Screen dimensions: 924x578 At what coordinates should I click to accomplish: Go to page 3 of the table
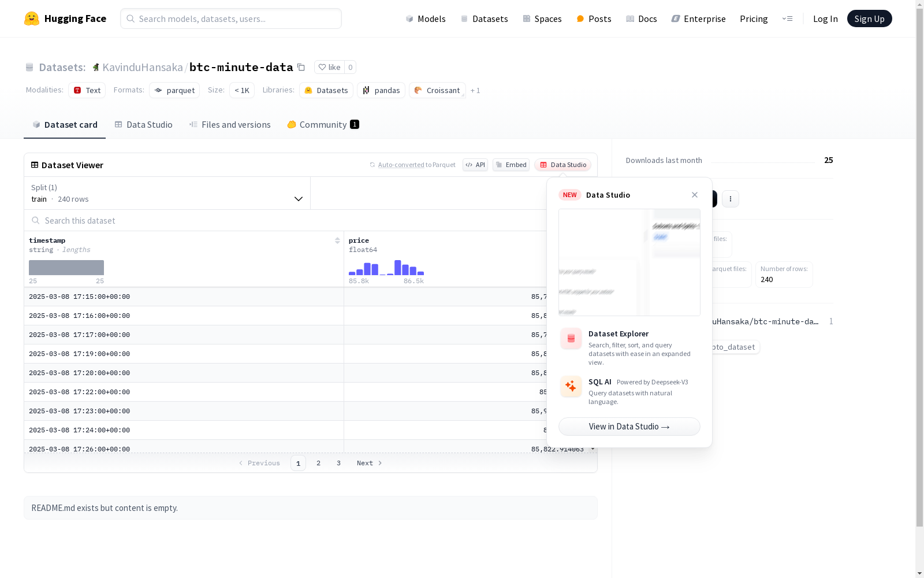pos(338,463)
